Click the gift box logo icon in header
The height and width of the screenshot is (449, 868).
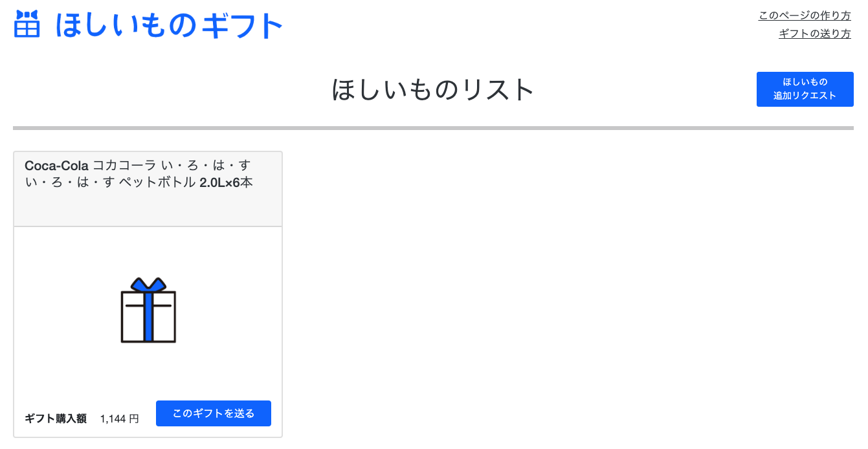pos(27,25)
